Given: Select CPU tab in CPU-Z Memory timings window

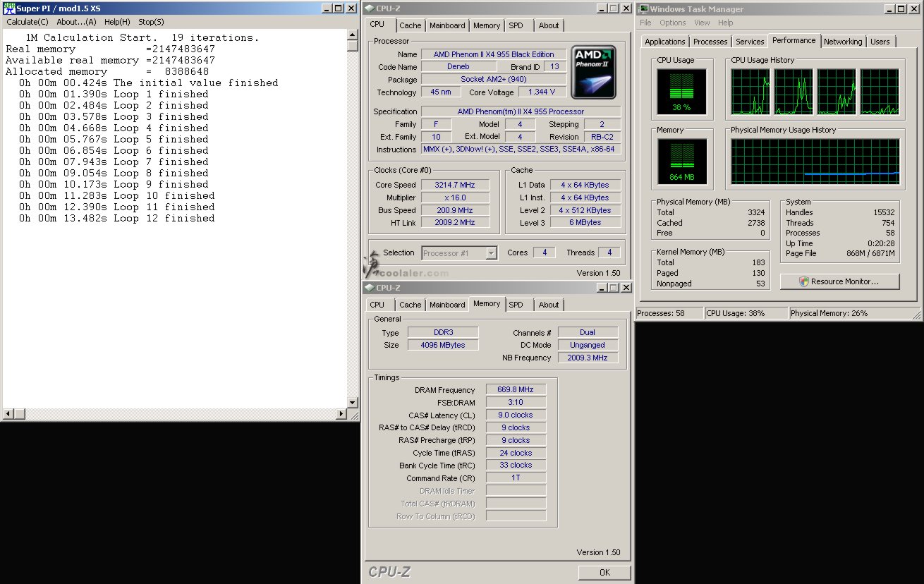Looking at the screenshot, I should coord(377,305).
